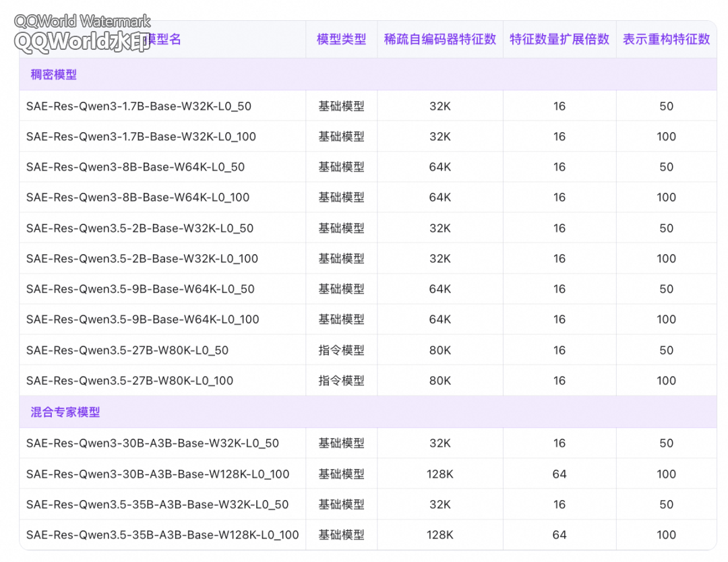Screen dimensions: 728x562
Task: Click 基础模型 in the Qwen3-1.7B-Base-W32K-L0_50 row
Action: (x=341, y=106)
